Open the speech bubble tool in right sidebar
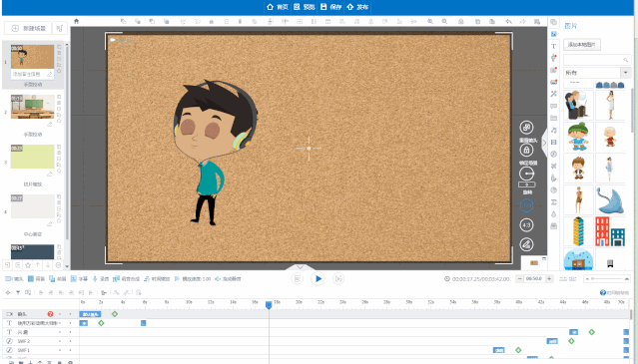This screenshot has width=638, height=364. pos(554,106)
